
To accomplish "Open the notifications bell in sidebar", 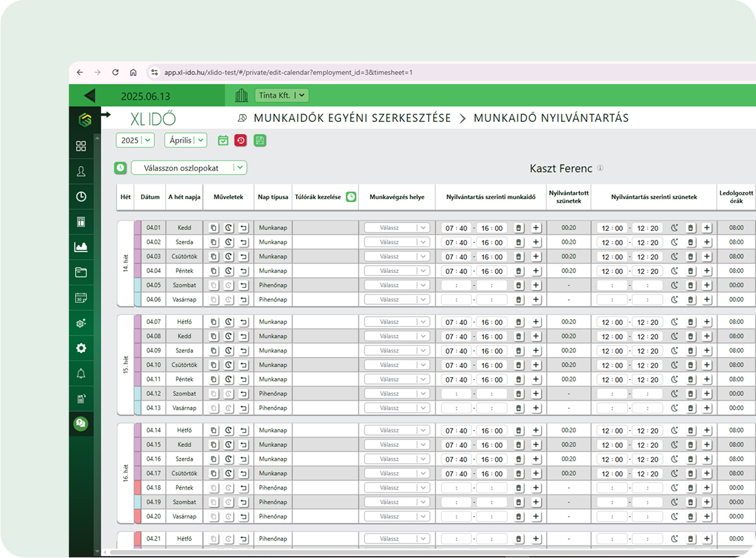I will [81, 373].
